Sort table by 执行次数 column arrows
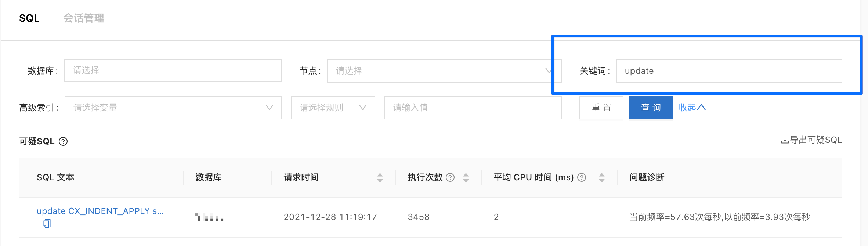The width and height of the screenshot is (868, 246). pos(466,178)
